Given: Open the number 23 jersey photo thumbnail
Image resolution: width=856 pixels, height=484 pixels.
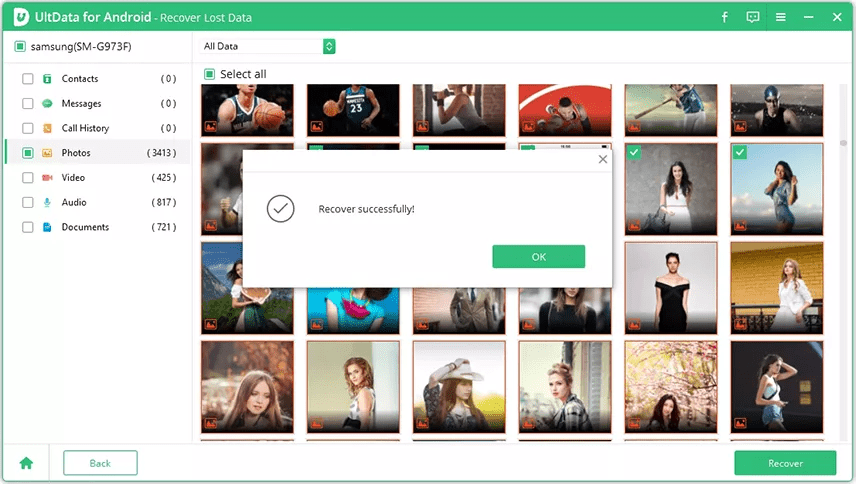Looking at the screenshot, I should click(x=353, y=110).
